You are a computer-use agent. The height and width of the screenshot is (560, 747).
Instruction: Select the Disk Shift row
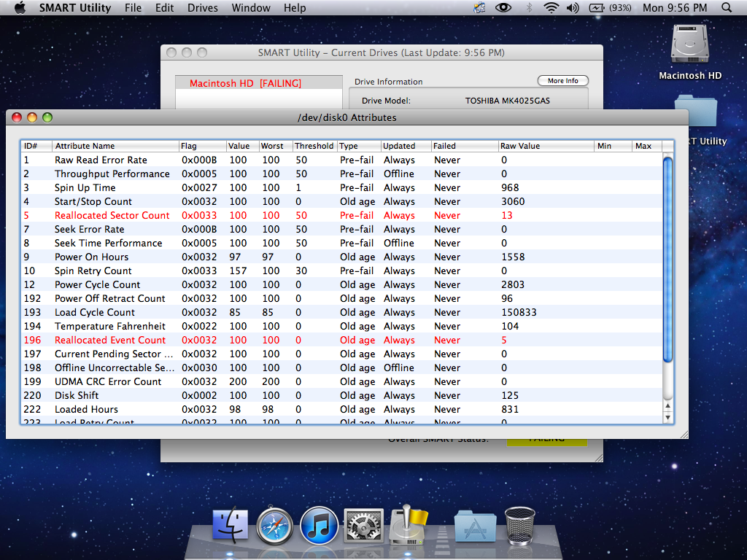pyautogui.click(x=341, y=395)
